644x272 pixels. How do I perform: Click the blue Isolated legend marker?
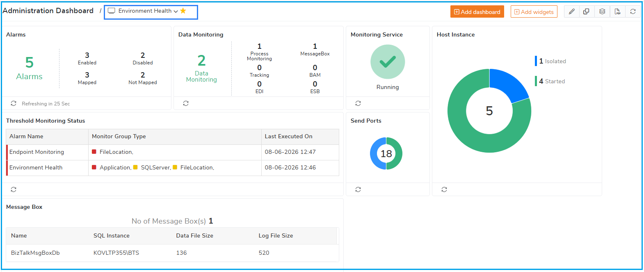pyautogui.click(x=536, y=61)
